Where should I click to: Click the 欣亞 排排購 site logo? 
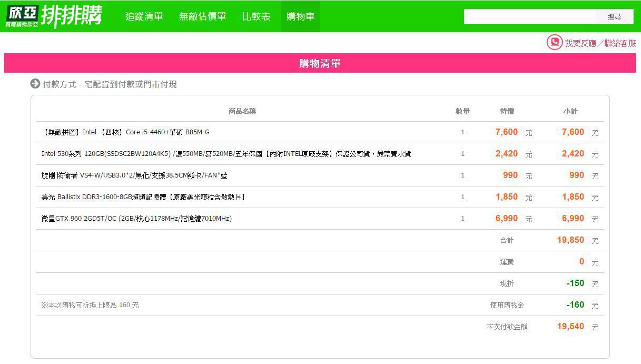click(x=53, y=16)
